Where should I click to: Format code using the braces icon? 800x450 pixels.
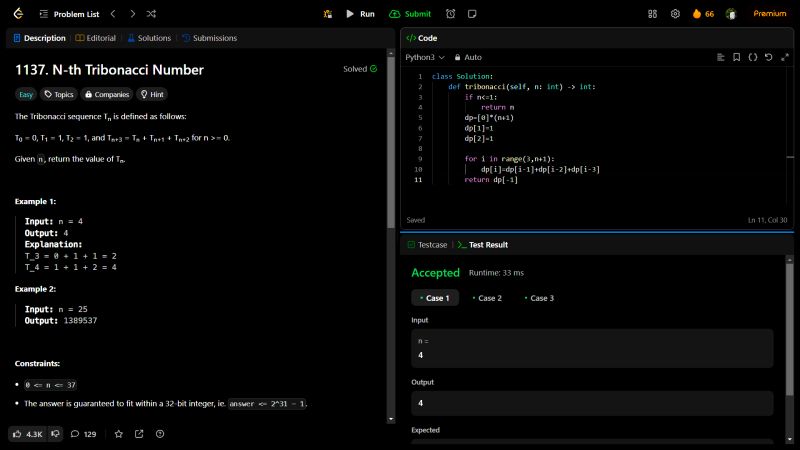[753, 57]
